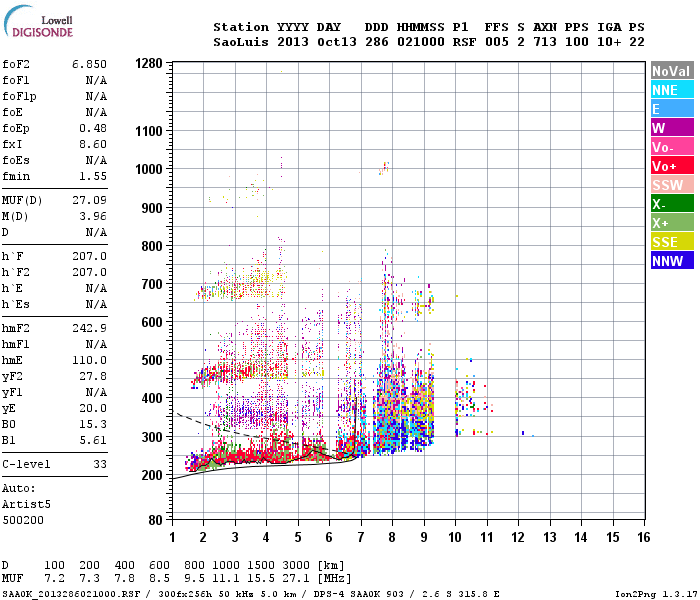Image resolution: width=700 pixels, height=600 pixels.
Task: Click the Ion2Png 1.3.17 version text
Action: click(x=655, y=594)
